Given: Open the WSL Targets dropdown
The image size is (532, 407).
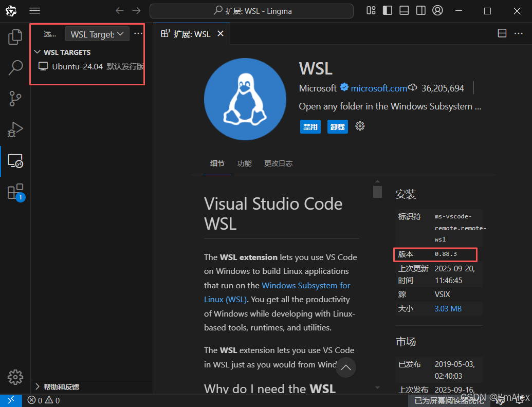Looking at the screenshot, I should (97, 34).
